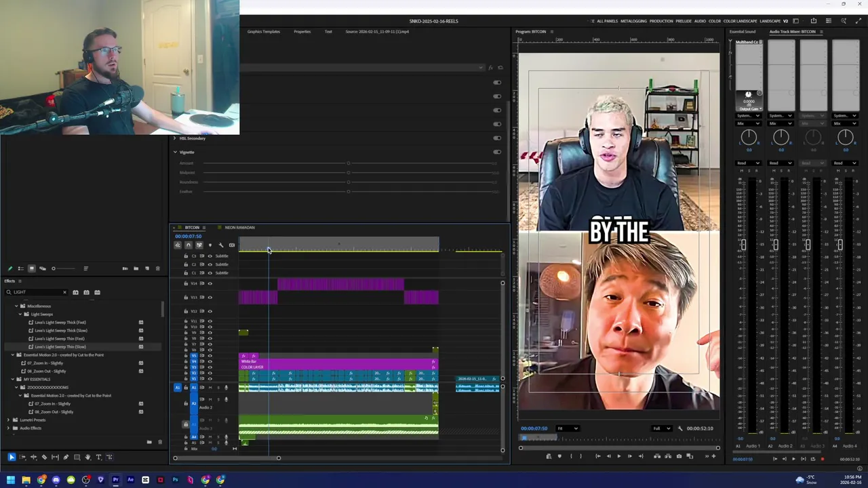Open the Button Editor plus icon
The width and height of the screenshot is (868, 488).
pos(713,456)
